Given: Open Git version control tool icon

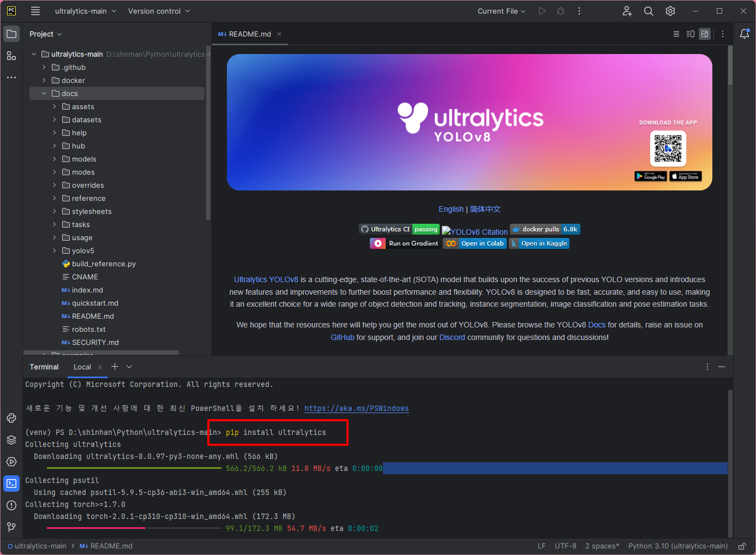Looking at the screenshot, I should 11,527.
